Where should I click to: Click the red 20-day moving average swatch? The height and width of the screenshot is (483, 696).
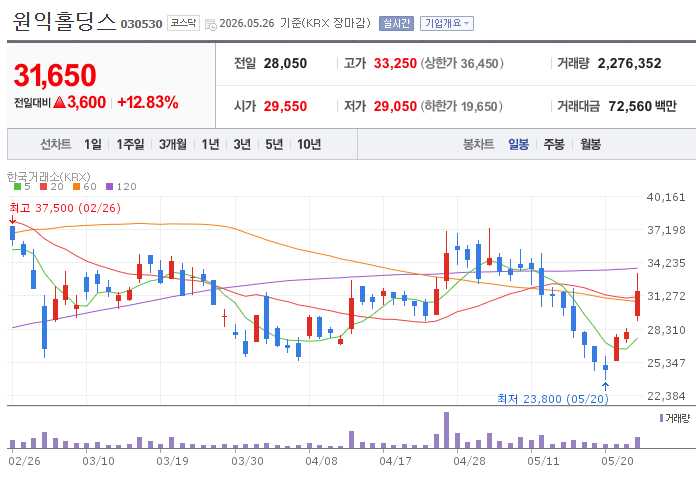click(x=43, y=186)
